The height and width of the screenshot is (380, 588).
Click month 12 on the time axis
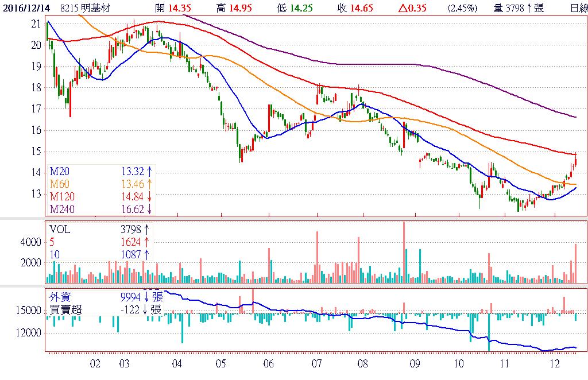[x=554, y=364]
